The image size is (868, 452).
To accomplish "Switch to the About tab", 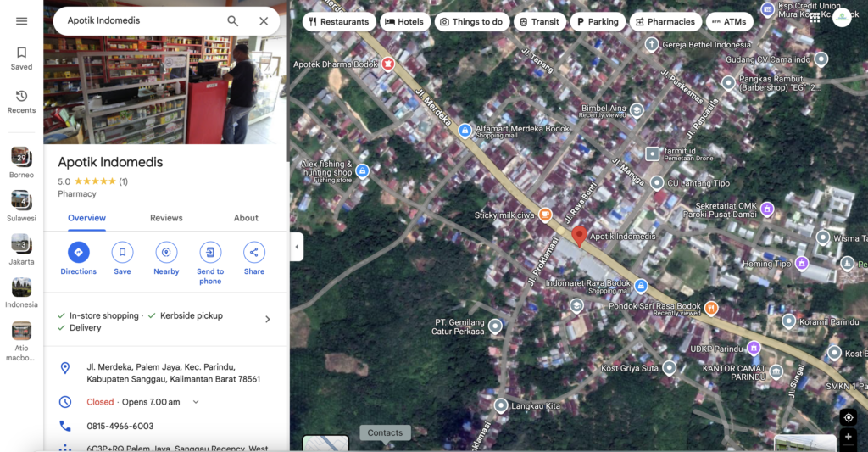I will [246, 218].
